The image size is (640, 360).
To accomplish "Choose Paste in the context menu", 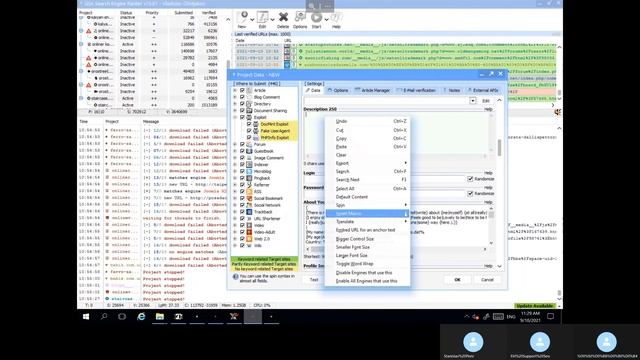I will coord(367,147).
